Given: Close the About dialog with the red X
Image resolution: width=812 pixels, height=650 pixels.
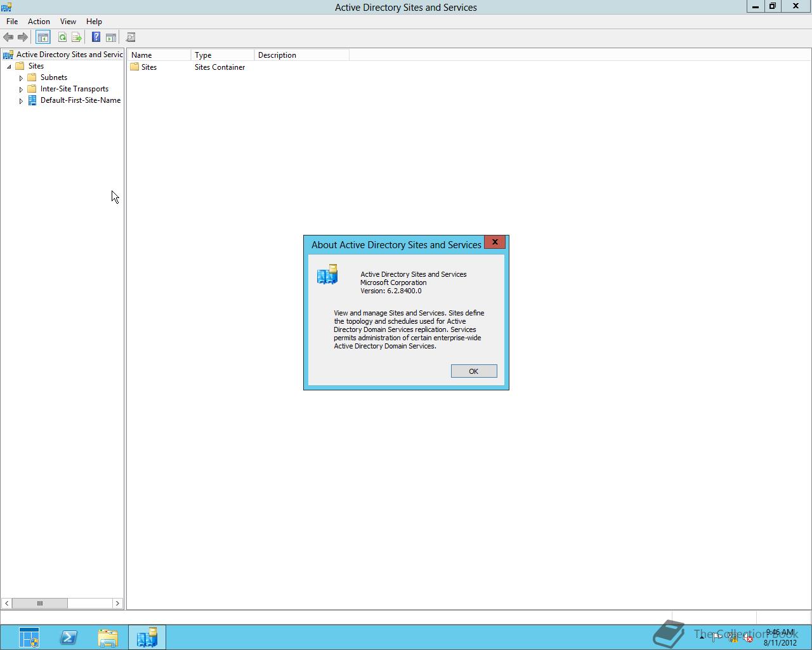Looking at the screenshot, I should [x=495, y=242].
